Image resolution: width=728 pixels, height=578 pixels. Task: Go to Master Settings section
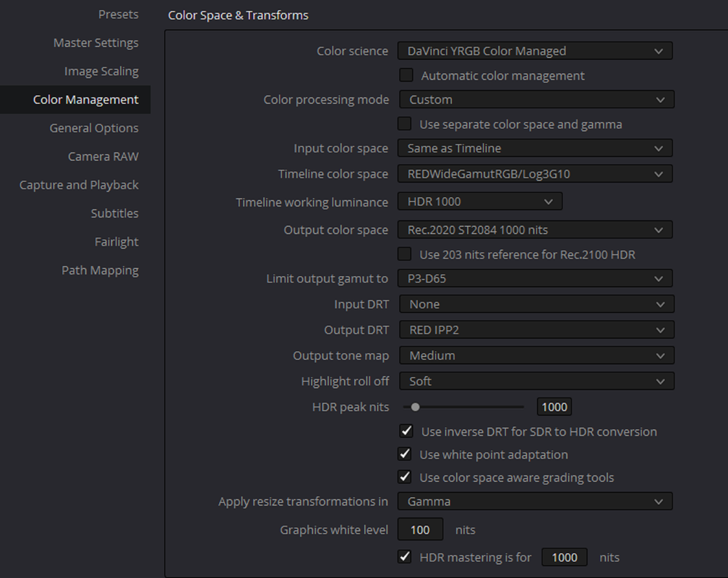pyautogui.click(x=95, y=43)
